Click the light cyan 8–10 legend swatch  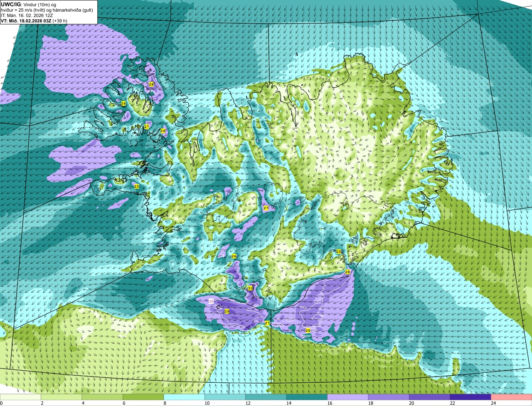pos(185,397)
